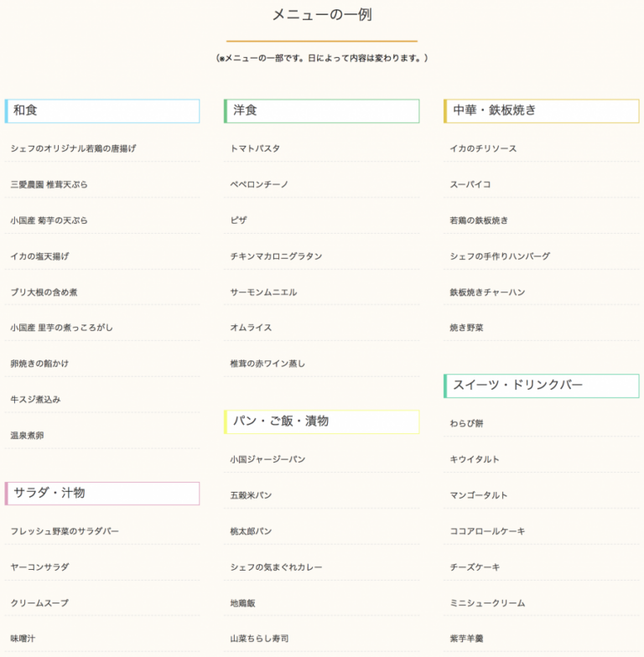Click the メニューの一例 page title
This screenshot has height=657, width=644.
322,15
